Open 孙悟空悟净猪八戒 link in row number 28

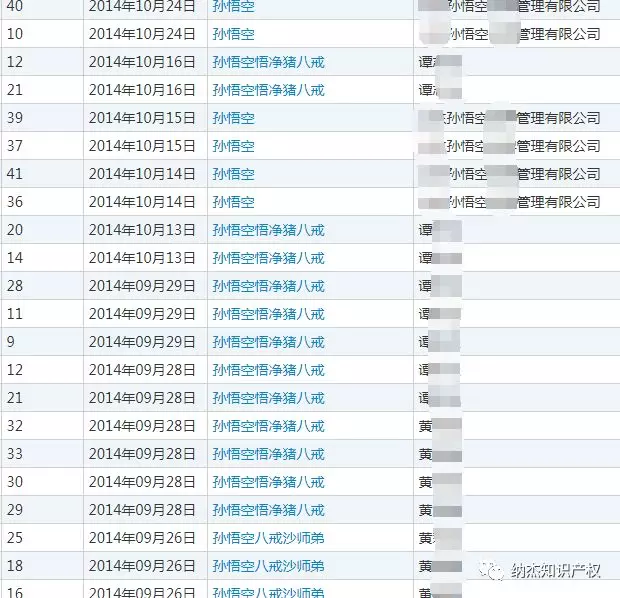click(x=268, y=286)
